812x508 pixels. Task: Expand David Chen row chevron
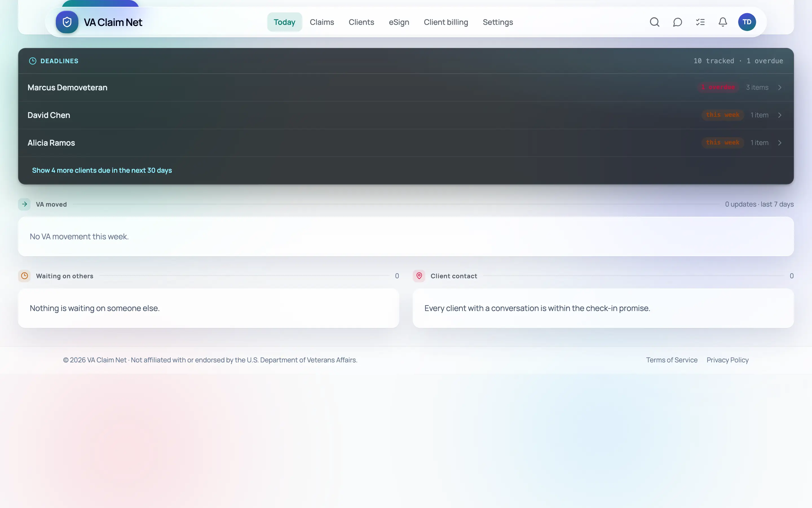point(780,115)
